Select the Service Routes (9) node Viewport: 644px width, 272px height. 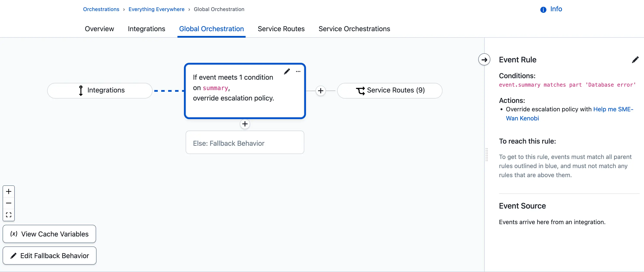point(390,90)
